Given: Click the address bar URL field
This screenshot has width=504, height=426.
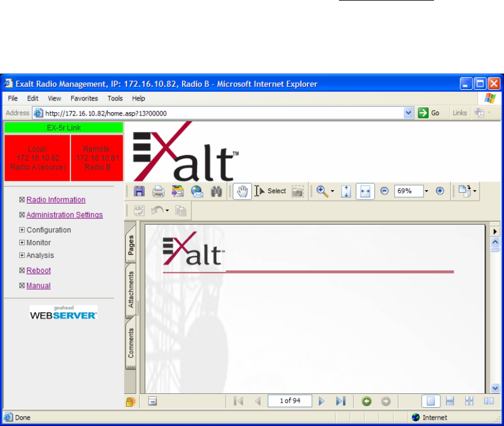Looking at the screenshot, I should (x=219, y=113).
